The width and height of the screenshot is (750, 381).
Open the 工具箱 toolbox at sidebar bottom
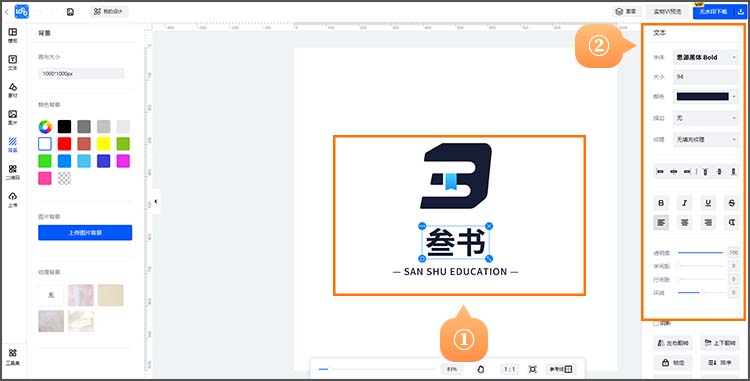tap(13, 357)
